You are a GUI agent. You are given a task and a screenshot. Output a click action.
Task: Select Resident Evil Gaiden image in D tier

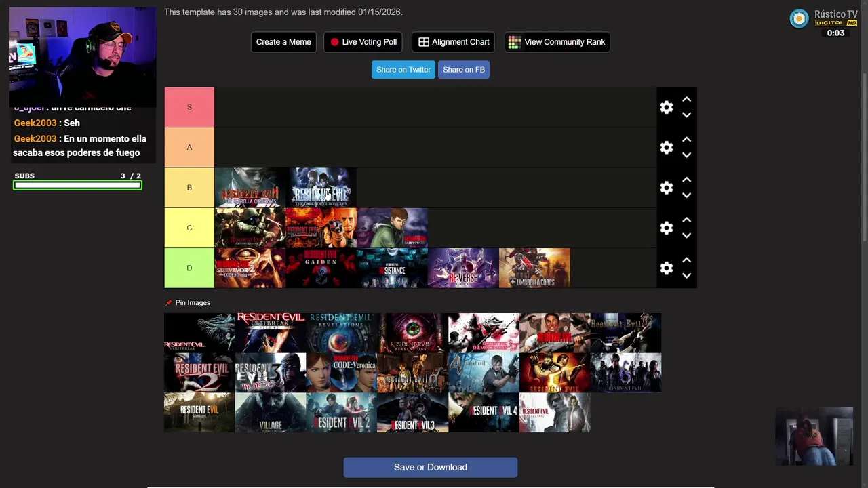321,268
